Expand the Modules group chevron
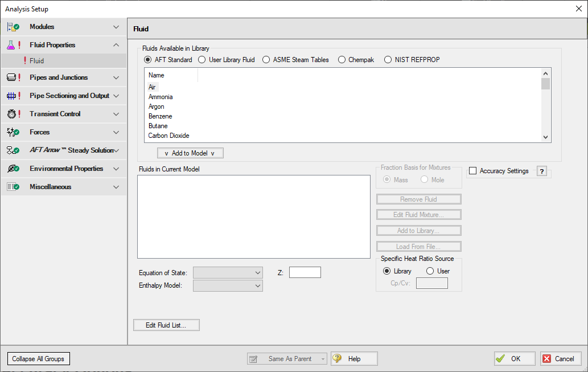 tap(116, 27)
